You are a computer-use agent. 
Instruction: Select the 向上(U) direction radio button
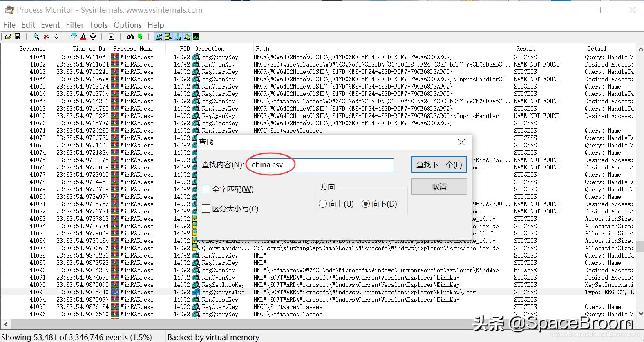point(323,204)
